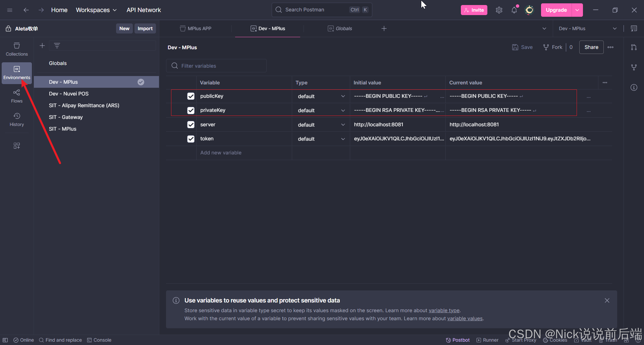Open the configure sidebar apps icon

[x=17, y=146]
